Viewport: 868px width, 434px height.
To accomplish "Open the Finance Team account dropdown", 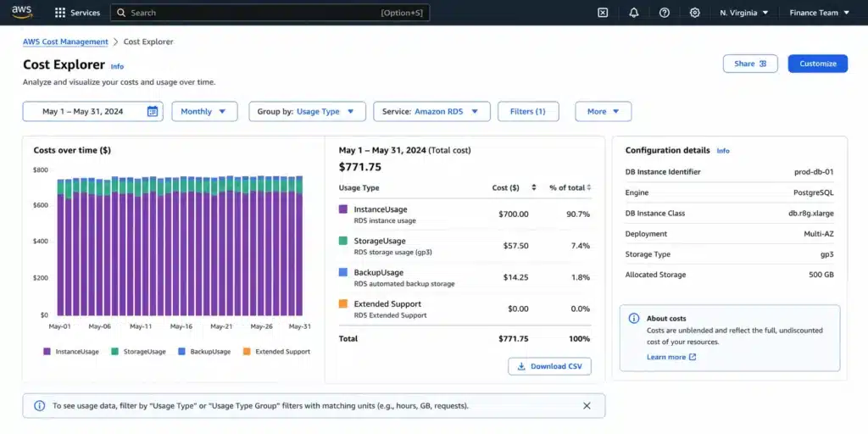I will 820,13.
